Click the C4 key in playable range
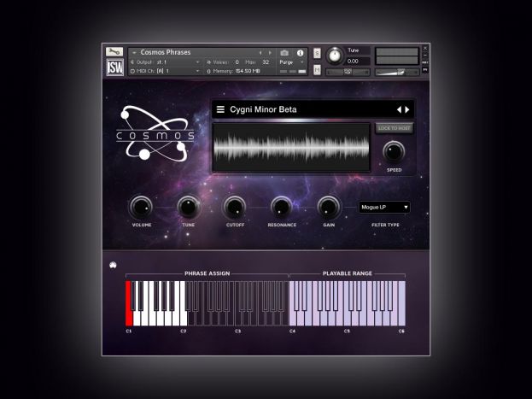The image size is (532, 399). 292,320
